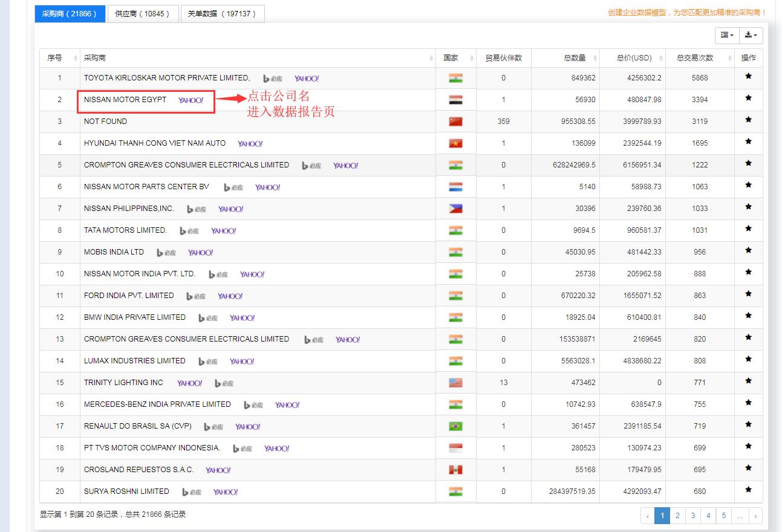Star the TATA MOTORS LIMITED row
Screen dimensions: 782x532
[748, 229]
